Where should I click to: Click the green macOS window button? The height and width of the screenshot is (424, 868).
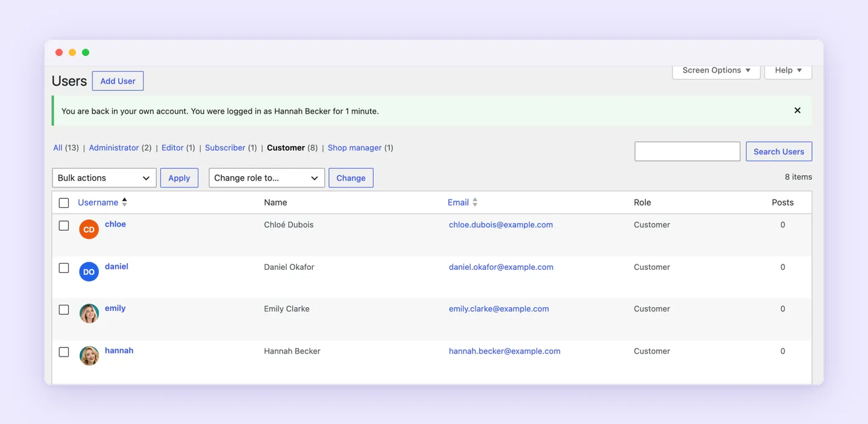86,52
